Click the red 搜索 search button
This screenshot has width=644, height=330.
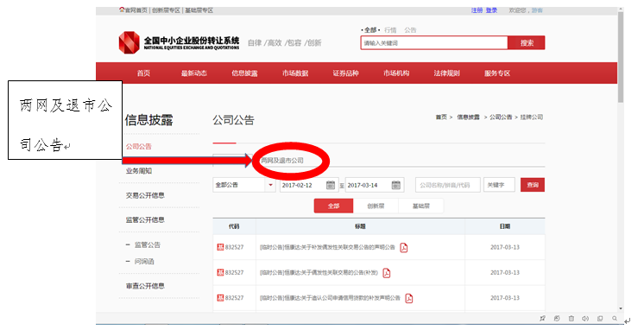527,42
